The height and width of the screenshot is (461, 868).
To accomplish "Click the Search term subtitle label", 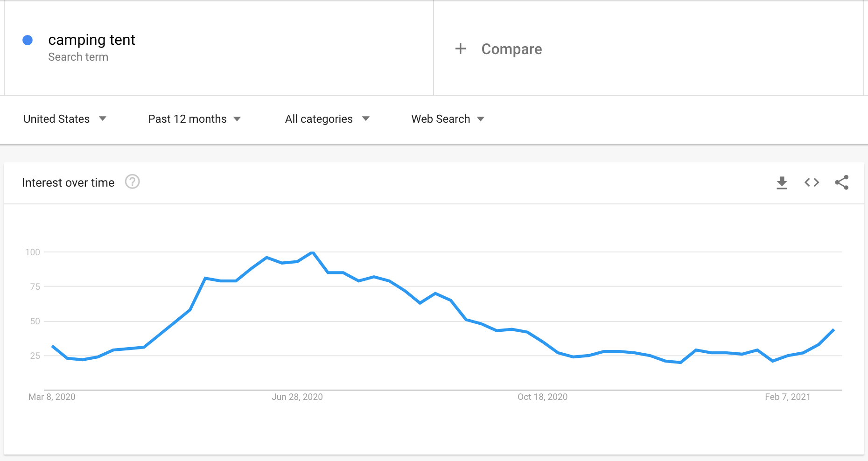I will point(78,57).
